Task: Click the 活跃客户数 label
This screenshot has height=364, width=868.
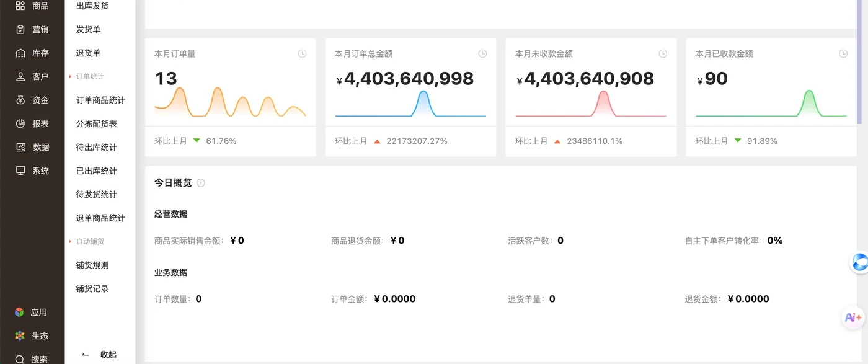Action: (x=529, y=241)
